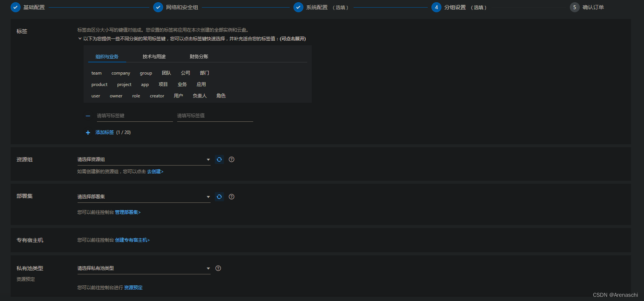Remove the tag row with minus icon
The width and height of the screenshot is (644, 301).
point(88,116)
